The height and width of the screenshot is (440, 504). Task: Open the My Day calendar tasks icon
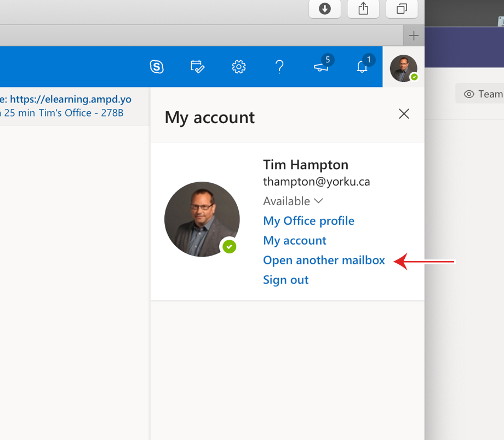(x=197, y=67)
